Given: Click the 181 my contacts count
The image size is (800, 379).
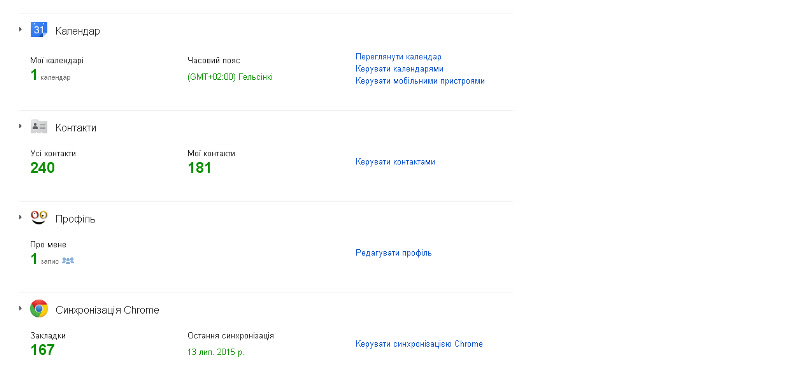Looking at the screenshot, I should pyautogui.click(x=199, y=168).
